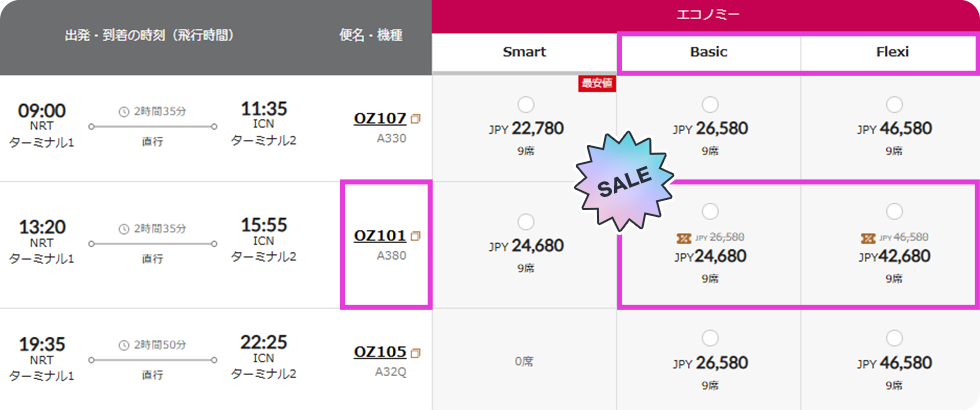980x410 pixels.
Task: Pick Smart fare JPY 24,680 for OZ101
Action: (526, 221)
